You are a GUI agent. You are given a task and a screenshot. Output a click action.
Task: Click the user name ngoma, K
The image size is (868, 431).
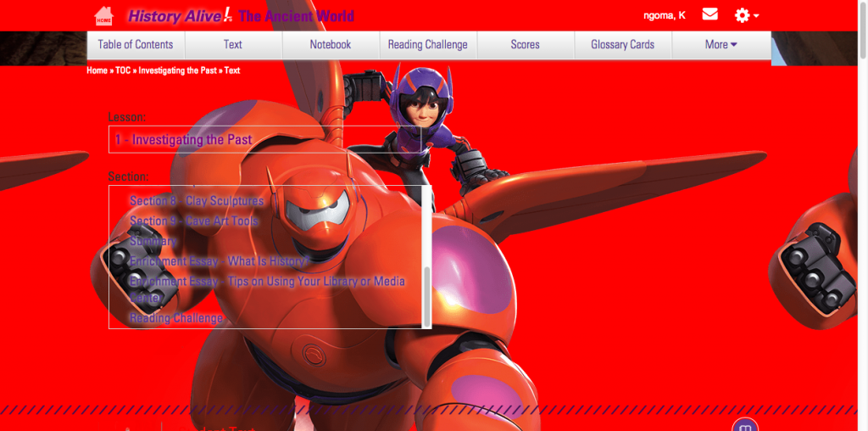(665, 15)
